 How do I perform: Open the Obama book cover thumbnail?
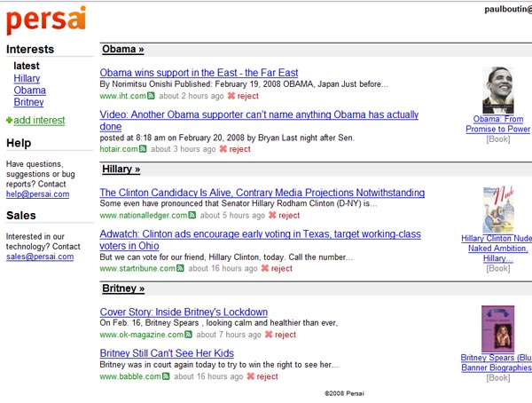point(497,90)
